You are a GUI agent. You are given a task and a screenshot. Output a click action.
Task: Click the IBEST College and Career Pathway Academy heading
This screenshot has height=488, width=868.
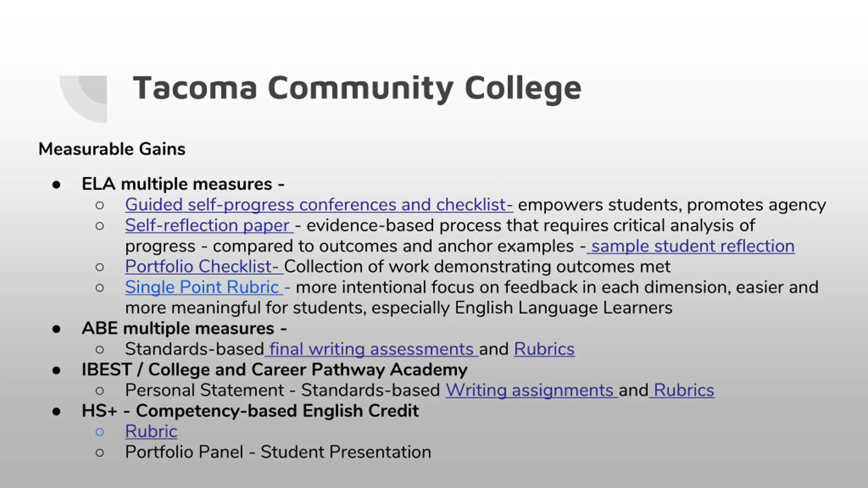(274, 370)
